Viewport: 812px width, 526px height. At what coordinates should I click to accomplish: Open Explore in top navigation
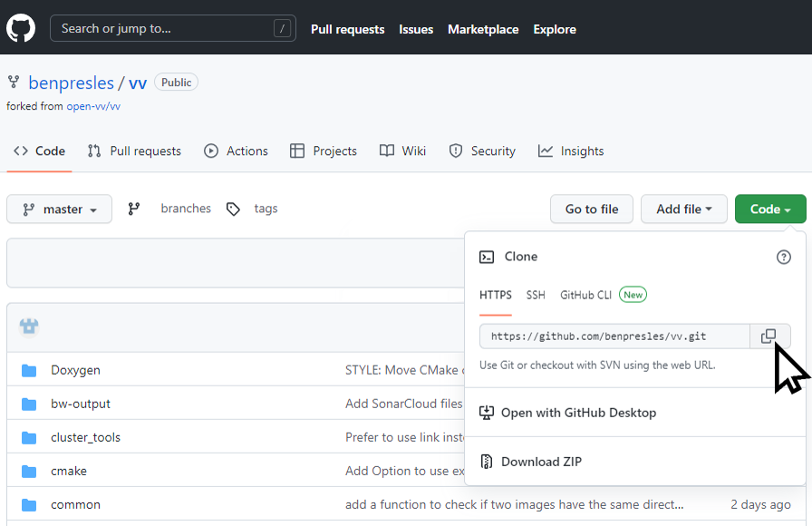click(555, 29)
